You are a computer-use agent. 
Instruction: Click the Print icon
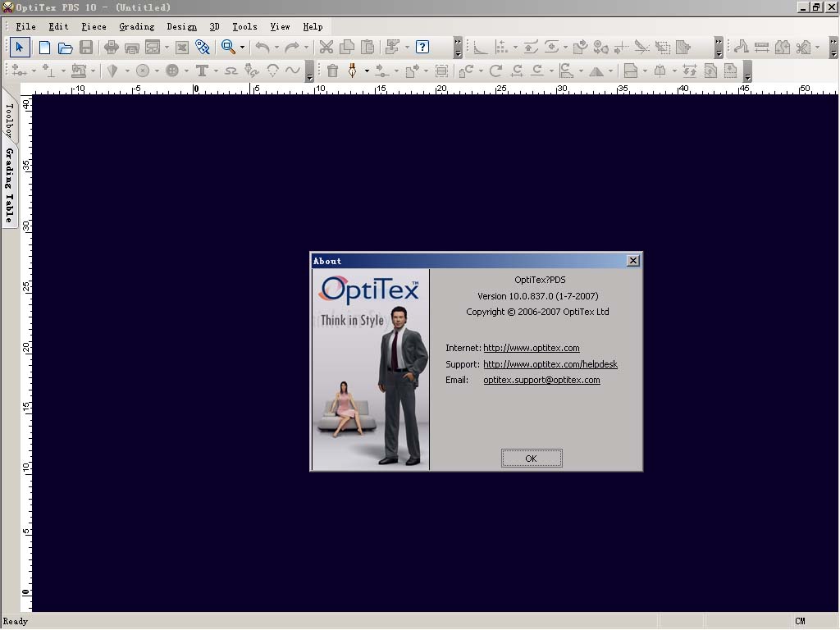pyautogui.click(x=111, y=47)
